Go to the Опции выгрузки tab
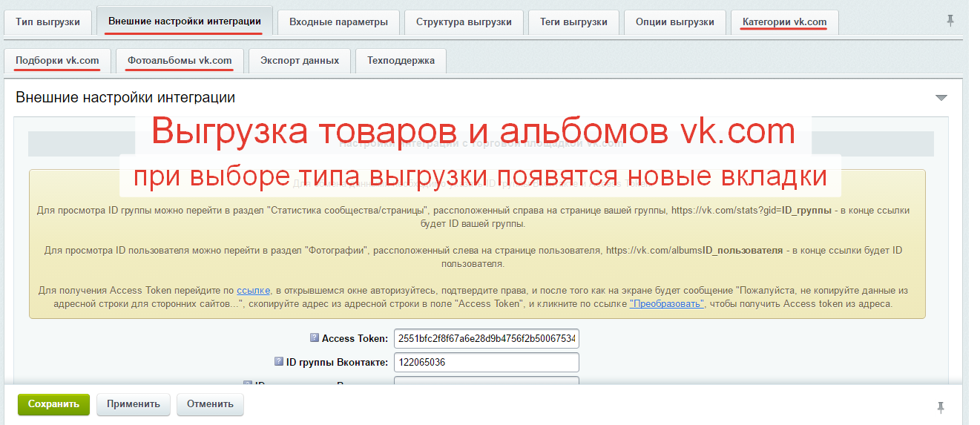 tap(674, 22)
